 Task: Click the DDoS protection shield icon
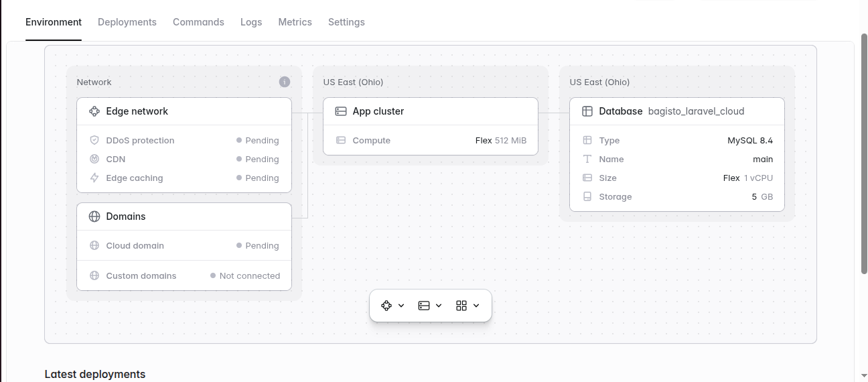[x=94, y=141]
